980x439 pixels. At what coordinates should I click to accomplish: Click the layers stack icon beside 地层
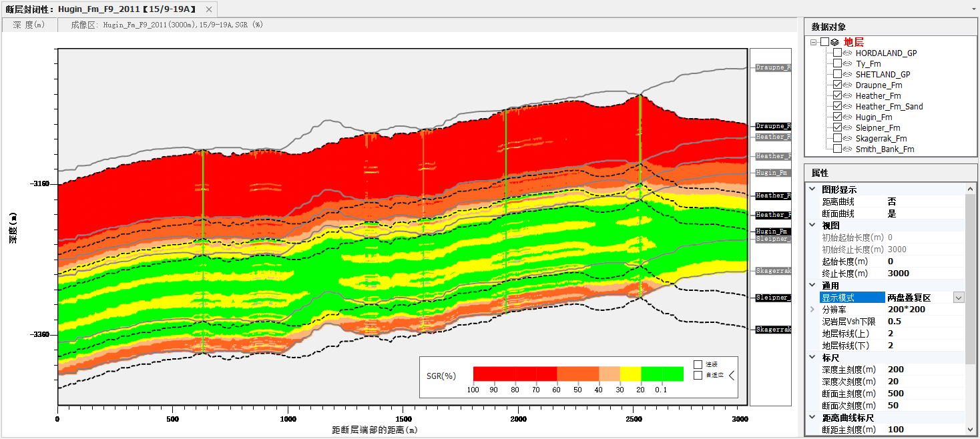(x=835, y=41)
